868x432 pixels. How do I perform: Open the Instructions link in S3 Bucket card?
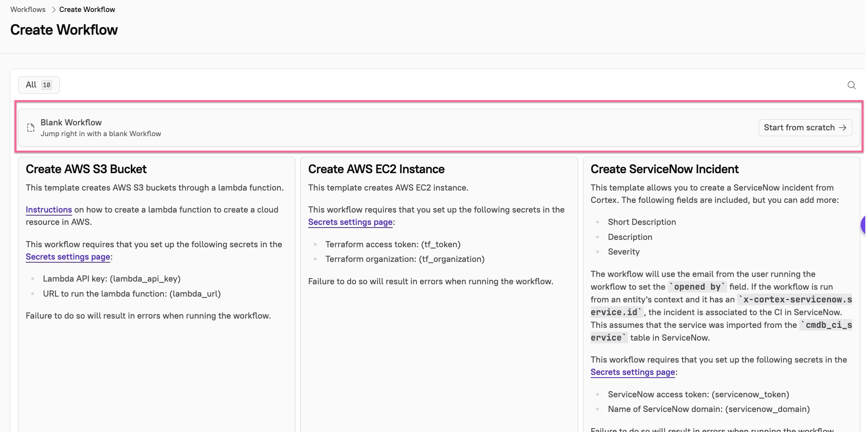pos(49,209)
